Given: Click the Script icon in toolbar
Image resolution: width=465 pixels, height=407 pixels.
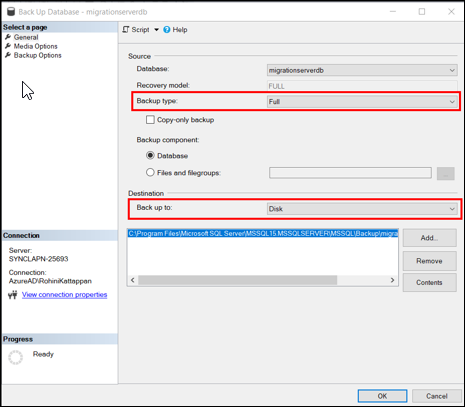Looking at the screenshot, I should [126, 30].
